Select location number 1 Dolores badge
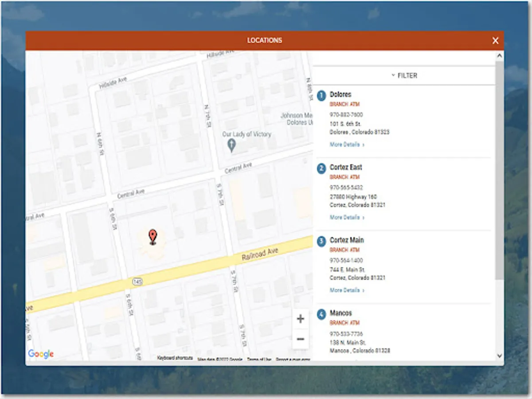Image resolution: width=532 pixels, height=399 pixels. click(x=321, y=96)
